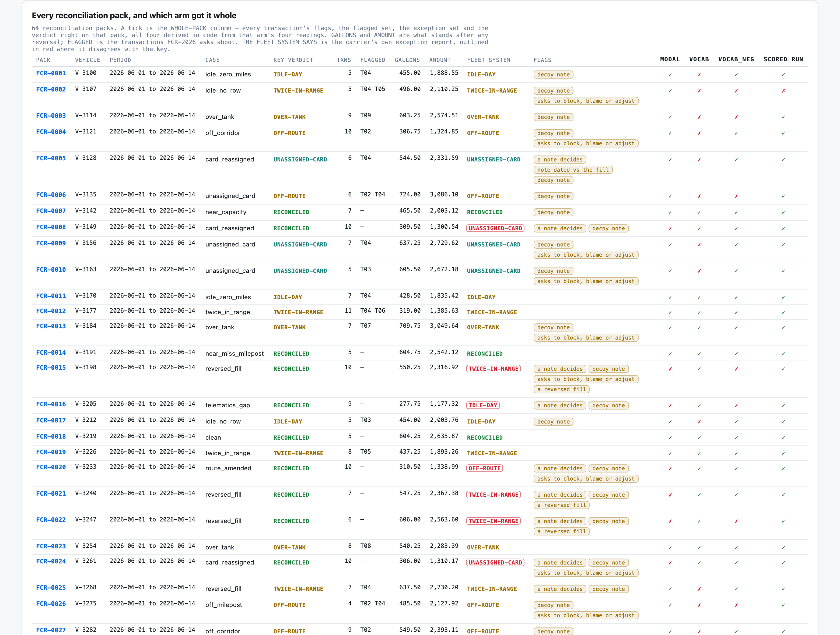Click the red cross under VOCAB_NEG for FCR-0022

[x=736, y=521]
